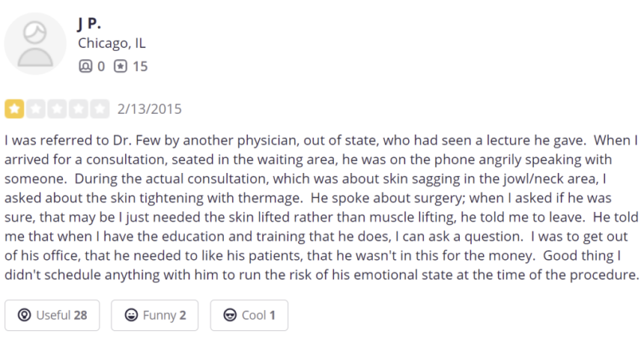Vote Funny via the word Funny

click(x=160, y=315)
